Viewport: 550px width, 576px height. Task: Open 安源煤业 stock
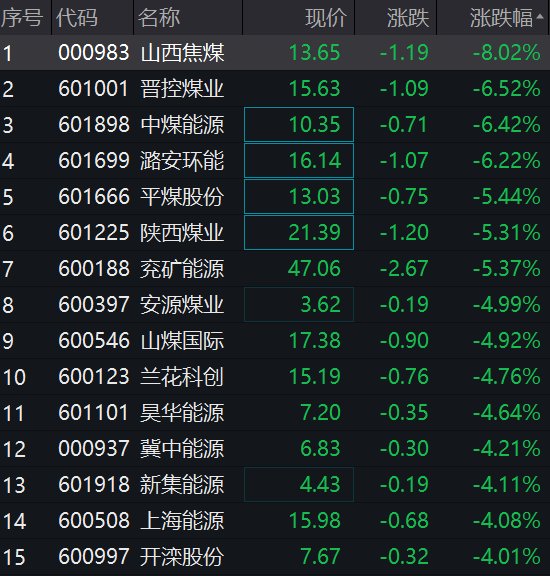pos(182,305)
